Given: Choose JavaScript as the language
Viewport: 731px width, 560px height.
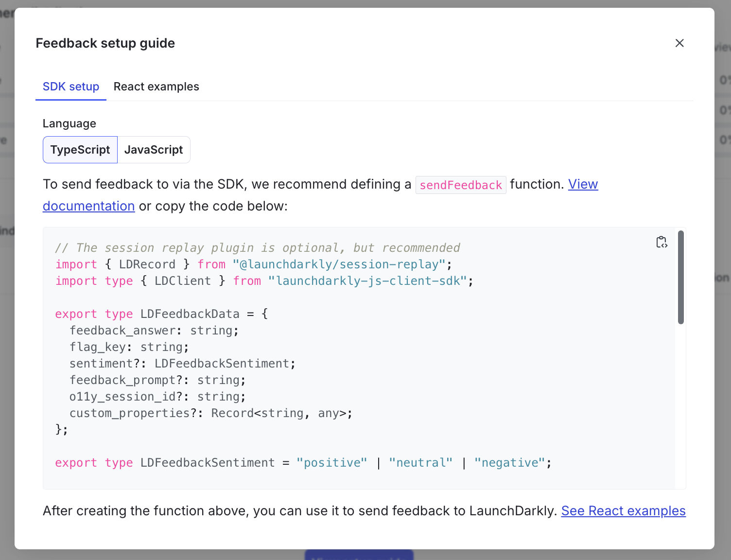Looking at the screenshot, I should [x=154, y=150].
